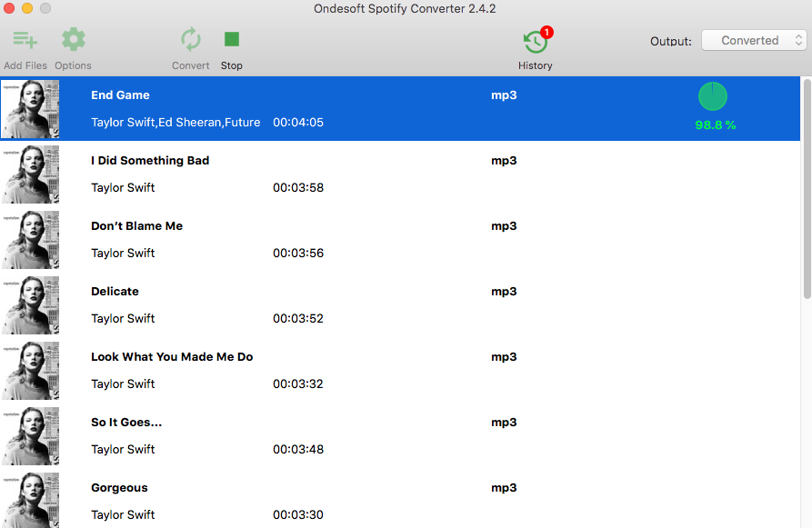Click the 00:03:48 duration value
The width and height of the screenshot is (812, 528).
[298, 449]
